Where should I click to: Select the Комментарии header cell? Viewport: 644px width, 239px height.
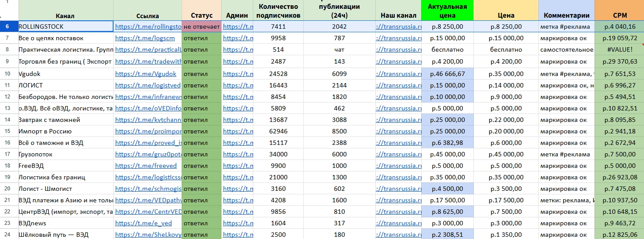566,11
